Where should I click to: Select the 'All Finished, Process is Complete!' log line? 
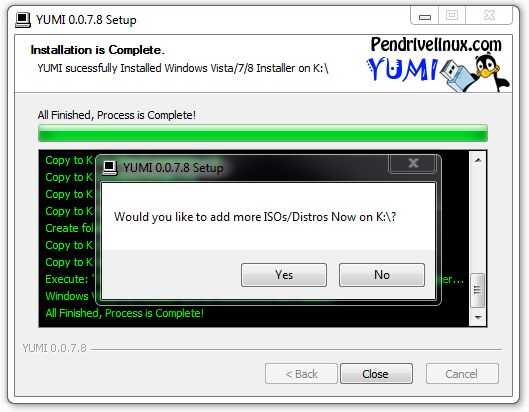click(x=124, y=313)
